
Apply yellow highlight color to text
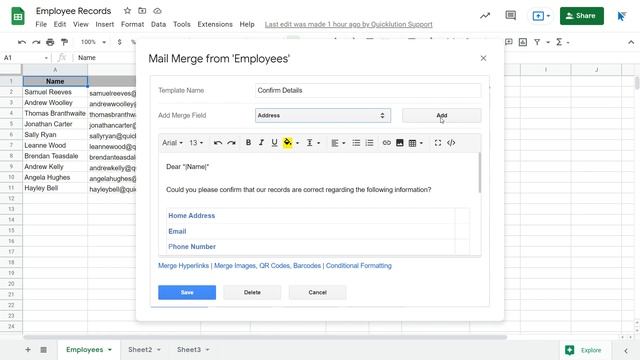coord(287,143)
